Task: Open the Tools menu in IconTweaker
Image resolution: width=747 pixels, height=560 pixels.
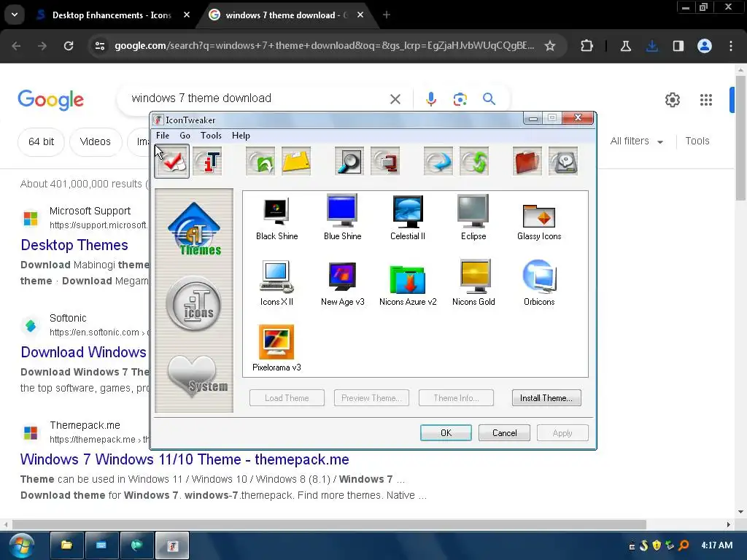Action: coord(211,135)
